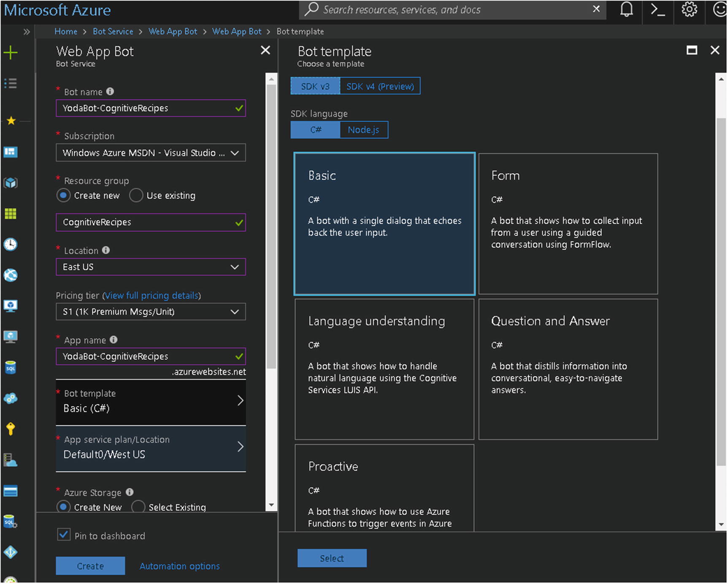Screen dimensions: 728x584
Task: Switch to SDK v3 toggle
Action: click(x=315, y=86)
